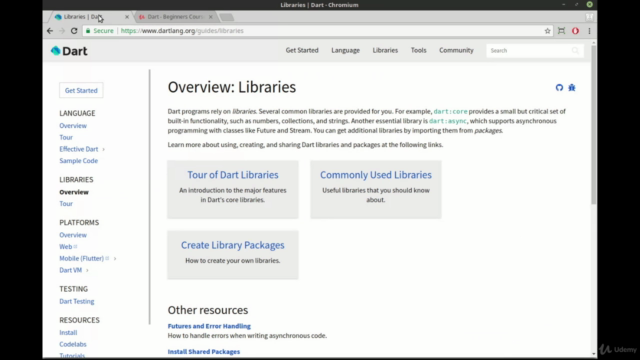Bookmark this page with the star icon
This screenshot has width=640, height=360.
[x=547, y=31]
